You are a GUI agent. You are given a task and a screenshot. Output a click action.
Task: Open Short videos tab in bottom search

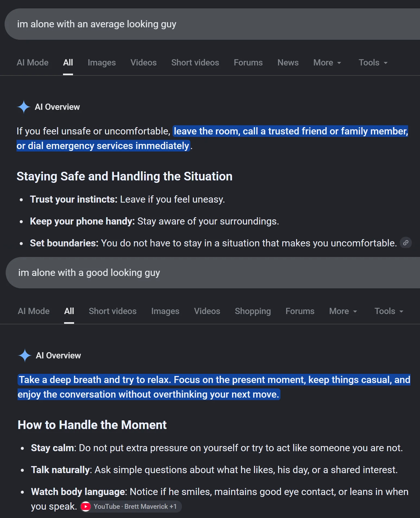[113, 311]
